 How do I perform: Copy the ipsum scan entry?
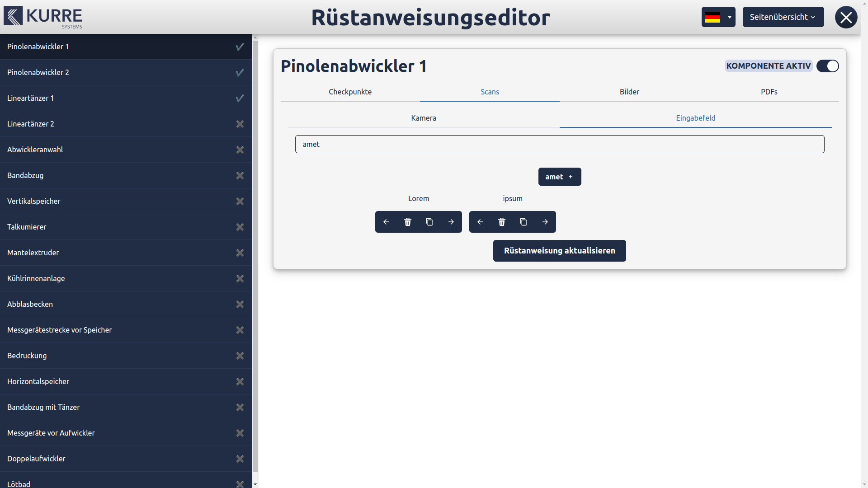coord(524,222)
